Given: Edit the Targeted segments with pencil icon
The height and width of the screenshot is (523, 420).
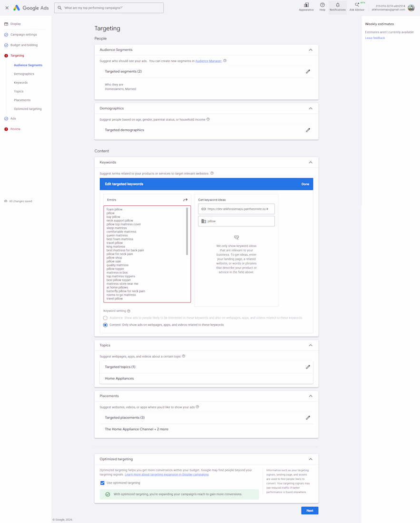Looking at the screenshot, I should coord(308,71).
